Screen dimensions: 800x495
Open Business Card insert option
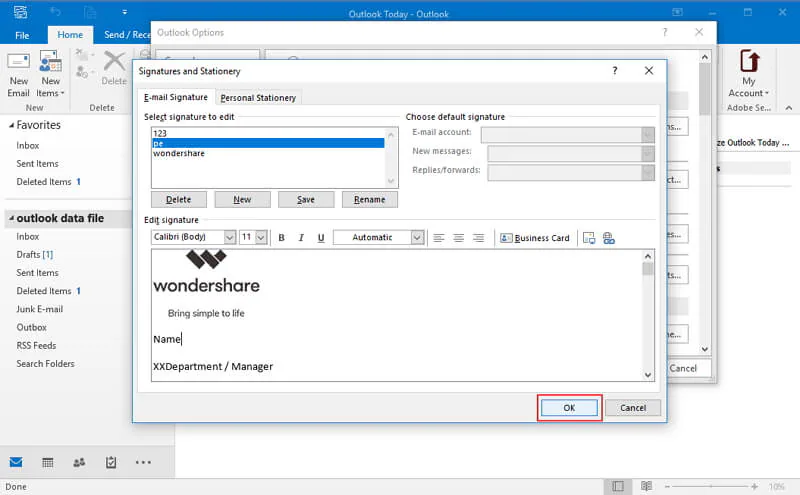point(535,238)
